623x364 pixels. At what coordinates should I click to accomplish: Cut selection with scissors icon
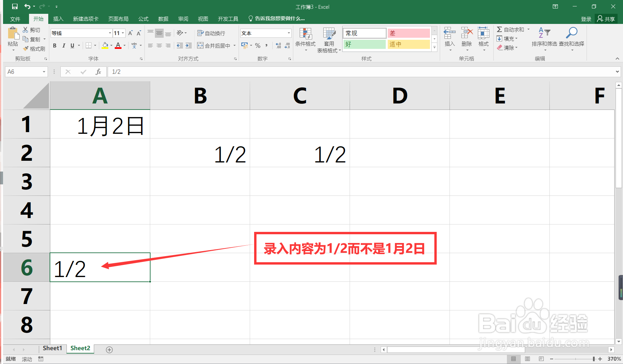coord(25,30)
